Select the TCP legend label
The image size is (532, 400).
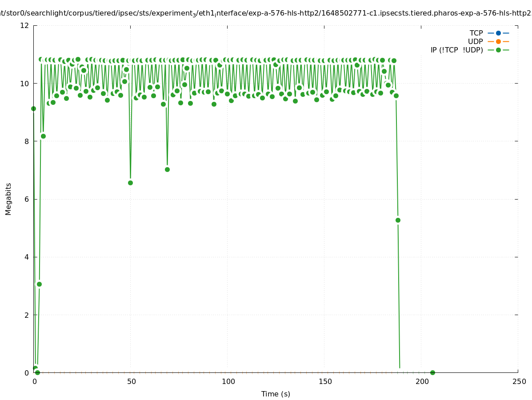point(476,33)
